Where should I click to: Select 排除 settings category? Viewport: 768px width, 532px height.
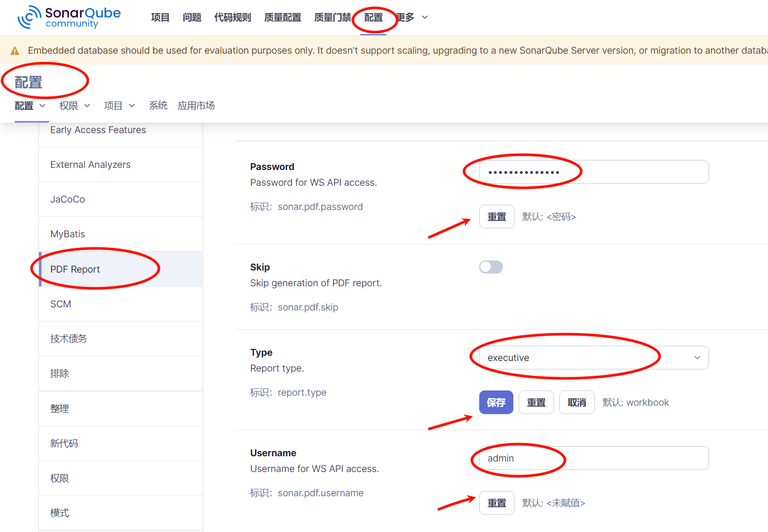tap(120, 374)
